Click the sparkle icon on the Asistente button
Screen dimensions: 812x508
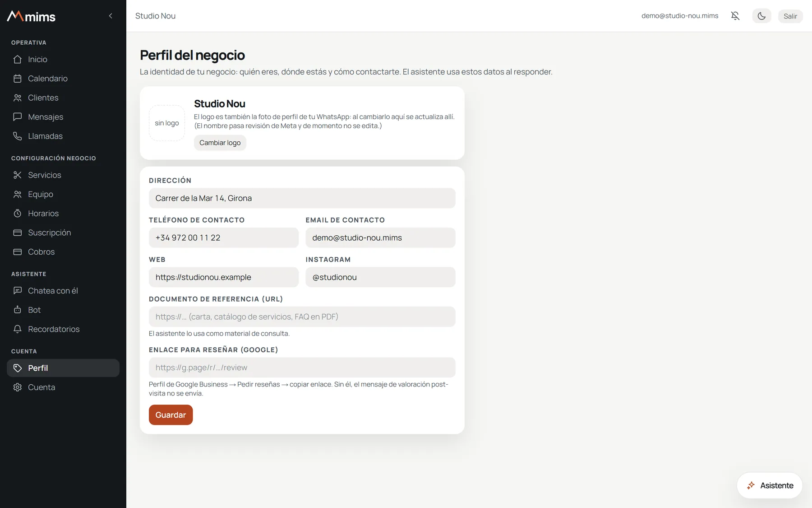pos(751,485)
